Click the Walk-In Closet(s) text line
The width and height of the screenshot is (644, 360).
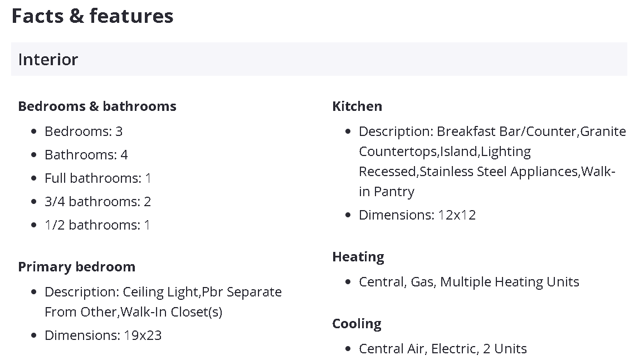coord(133,312)
